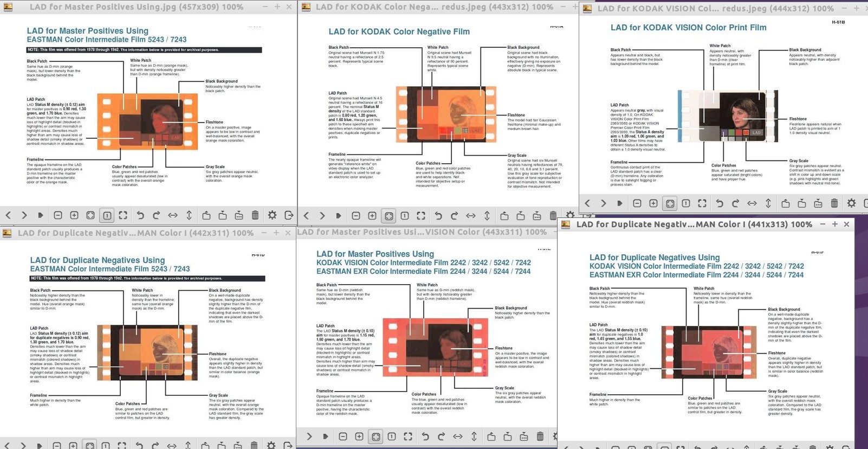
Task: Open a file from Master Positives Using.jpg window
Action: tap(206, 215)
